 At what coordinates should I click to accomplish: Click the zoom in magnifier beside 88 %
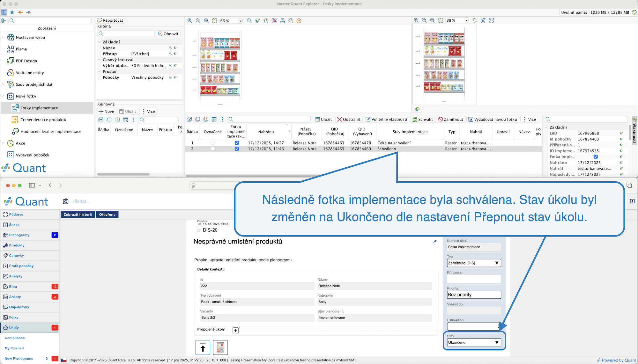(416, 20)
